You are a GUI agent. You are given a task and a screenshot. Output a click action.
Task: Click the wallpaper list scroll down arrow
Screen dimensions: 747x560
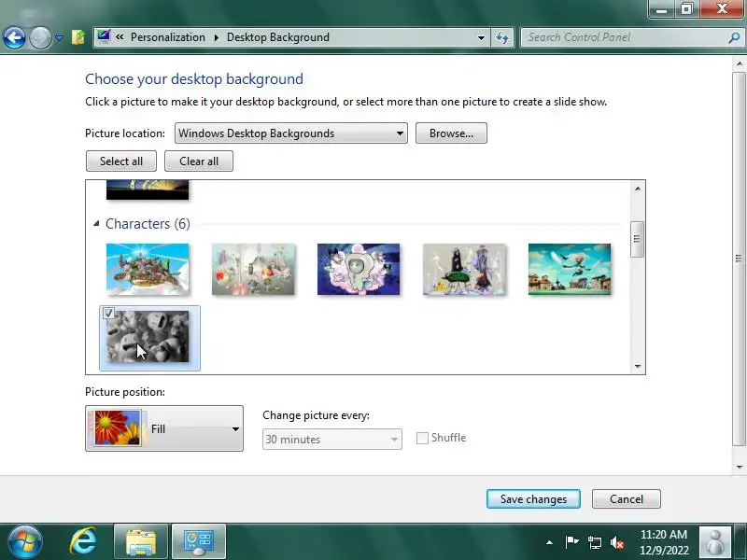click(638, 366)
